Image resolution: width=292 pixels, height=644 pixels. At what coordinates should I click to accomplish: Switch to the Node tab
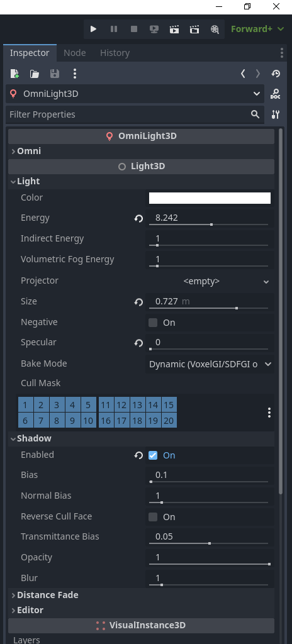pyautogui.click(x=75, y=53)
